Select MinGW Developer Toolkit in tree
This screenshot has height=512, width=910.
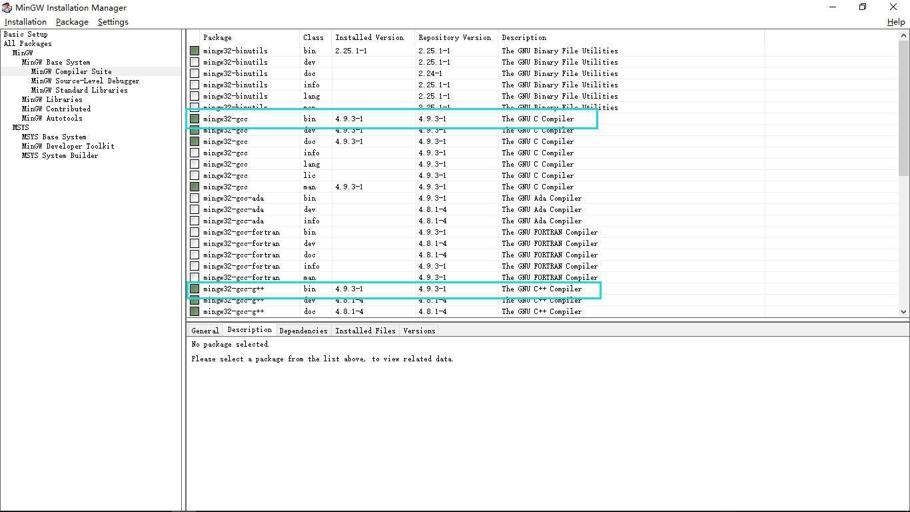coord(67,146)
